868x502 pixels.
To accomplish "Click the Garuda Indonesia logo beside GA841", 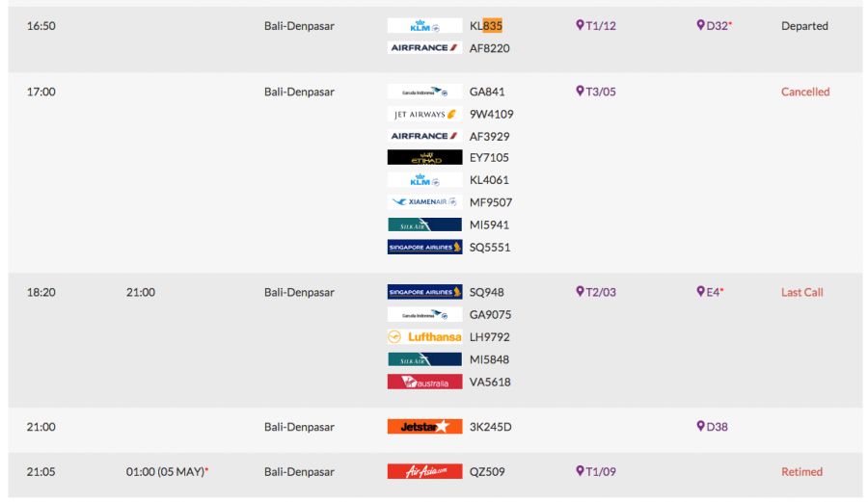I will click(424, 92).
